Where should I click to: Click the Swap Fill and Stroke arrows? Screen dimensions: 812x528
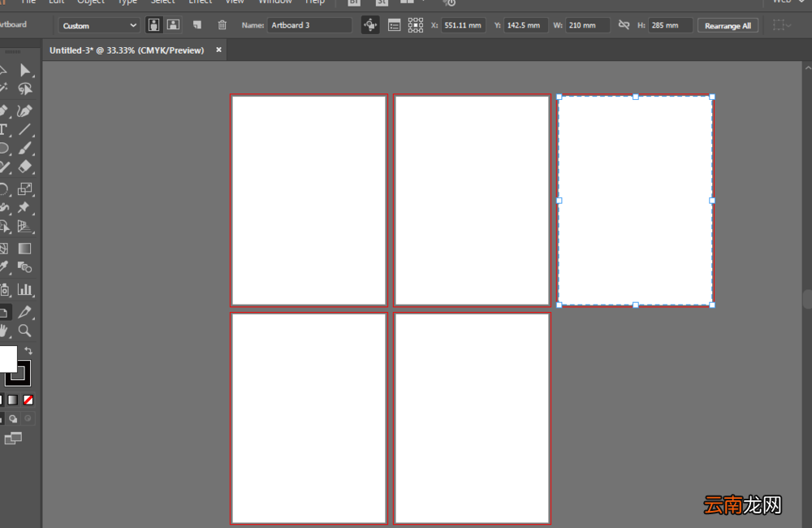[x=28, y=351]
